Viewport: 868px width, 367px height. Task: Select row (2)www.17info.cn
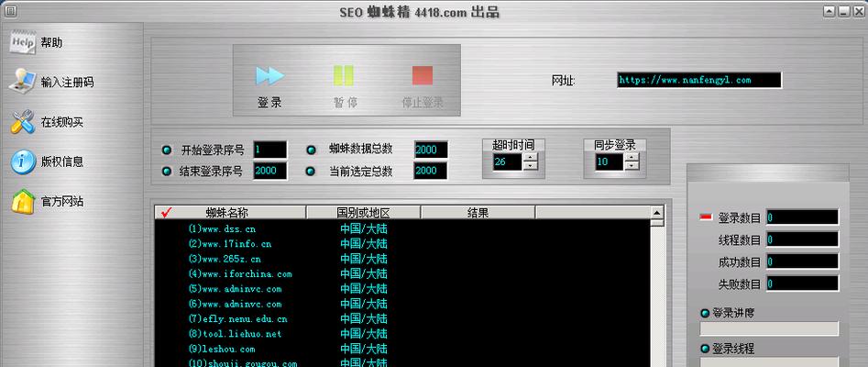point(402,243)
